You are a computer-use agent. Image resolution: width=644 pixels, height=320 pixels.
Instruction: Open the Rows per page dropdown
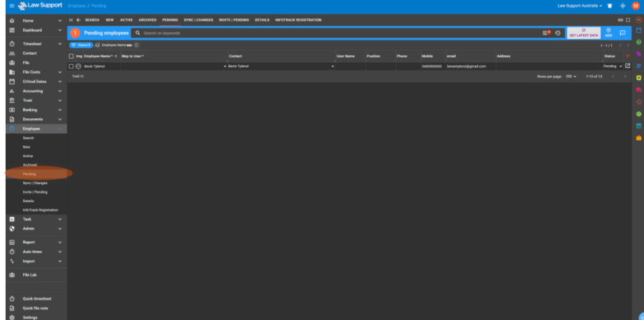(571, 76)
